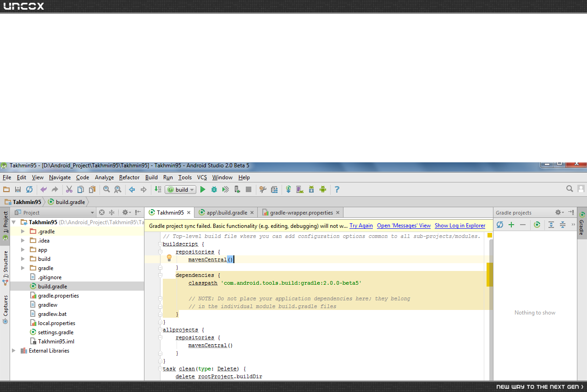This screenshot has width=587, height=392.
Task: Click the Undo arrow icon
Action: pos(44,189)
